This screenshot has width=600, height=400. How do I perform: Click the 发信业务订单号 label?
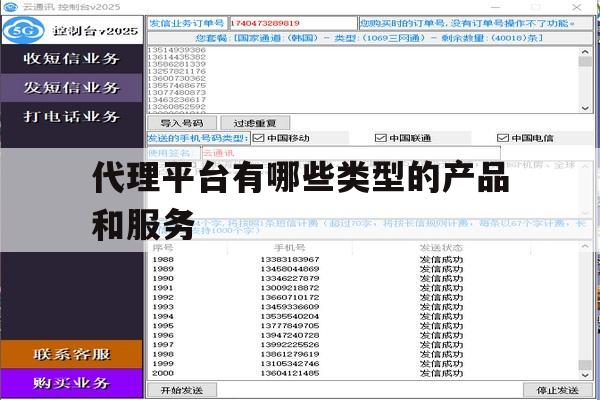pos(187,23)
